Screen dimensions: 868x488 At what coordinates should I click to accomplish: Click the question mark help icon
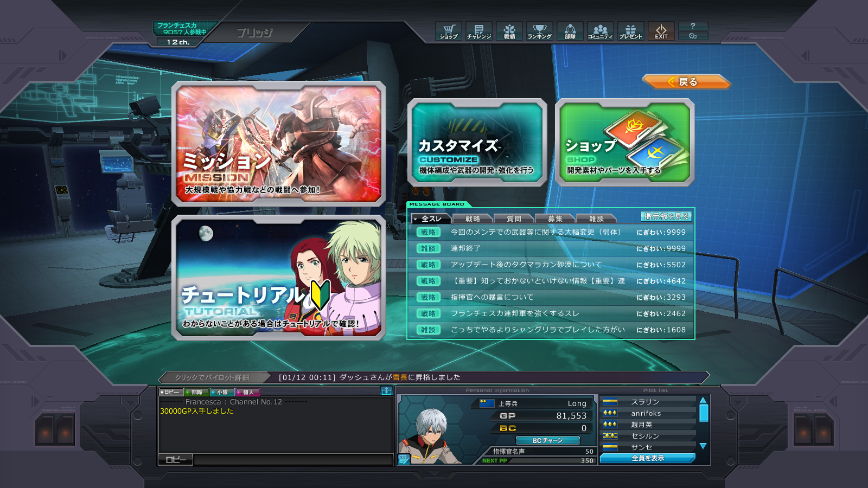click(x=693, y=26)
